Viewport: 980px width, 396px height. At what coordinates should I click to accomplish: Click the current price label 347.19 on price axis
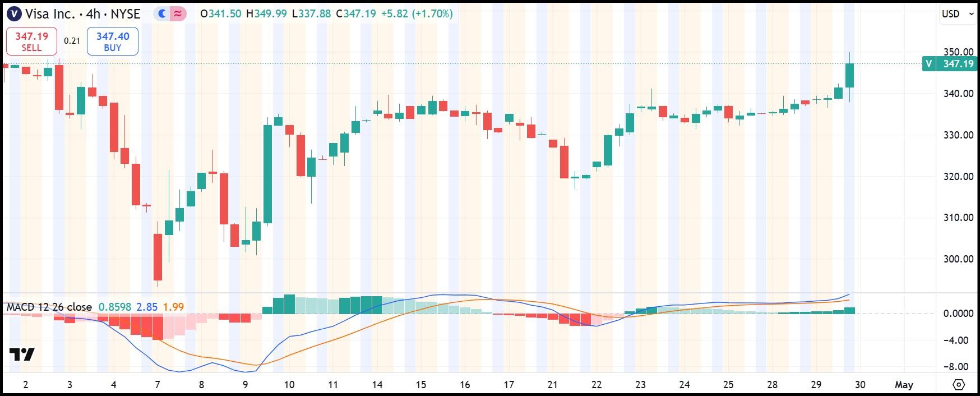point(958,64)
